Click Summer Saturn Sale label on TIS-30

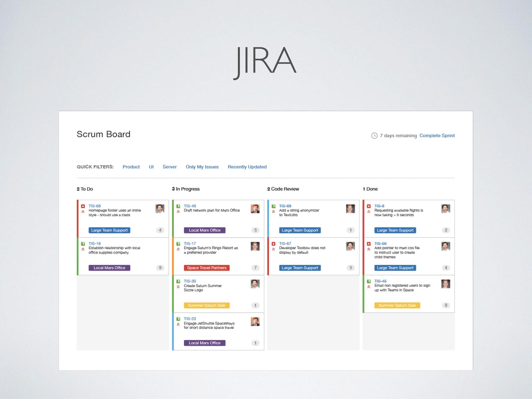tap(207, 305)
